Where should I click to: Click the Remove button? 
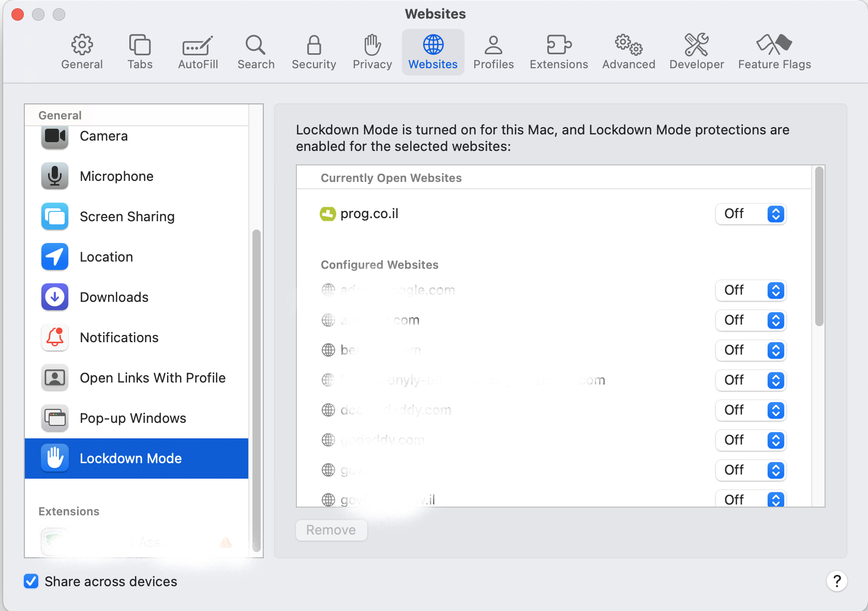(331, 530)
